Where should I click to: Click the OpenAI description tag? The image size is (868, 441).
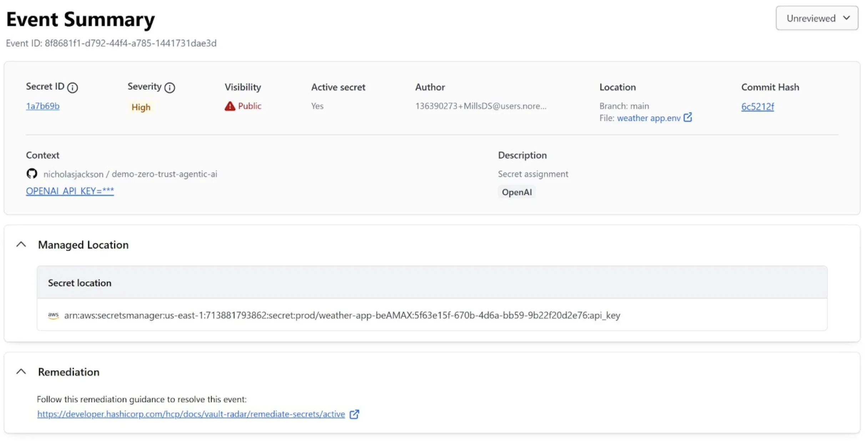[516, 192]
